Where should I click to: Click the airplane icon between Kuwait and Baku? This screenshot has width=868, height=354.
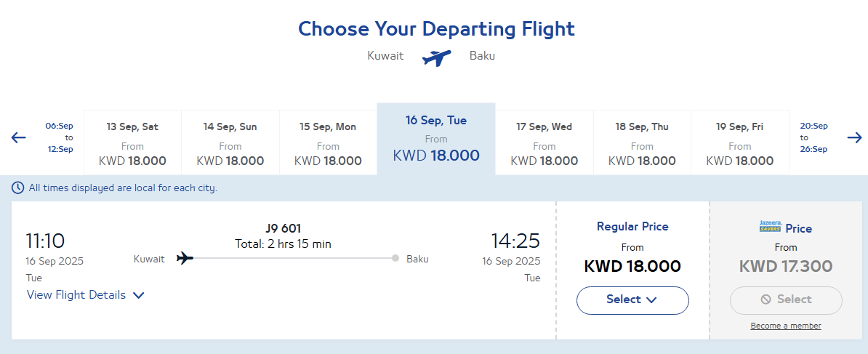437,57
